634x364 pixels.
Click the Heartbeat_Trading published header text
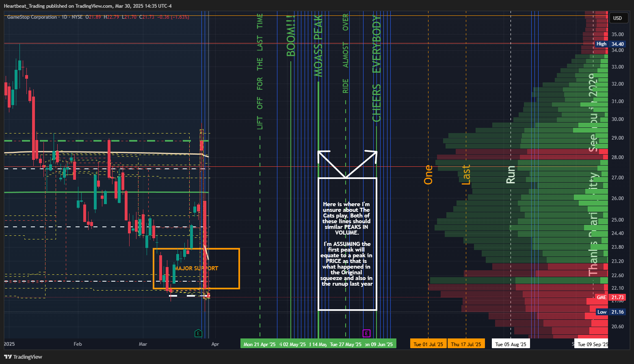88,6
